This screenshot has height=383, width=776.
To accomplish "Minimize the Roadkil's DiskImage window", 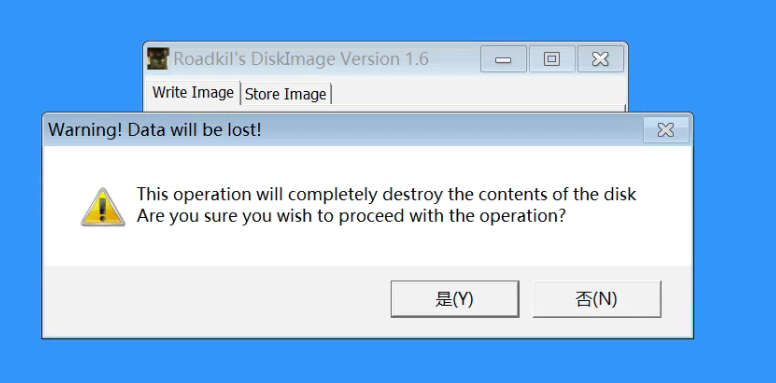I will pyautogui.click(x=503, y=59).
